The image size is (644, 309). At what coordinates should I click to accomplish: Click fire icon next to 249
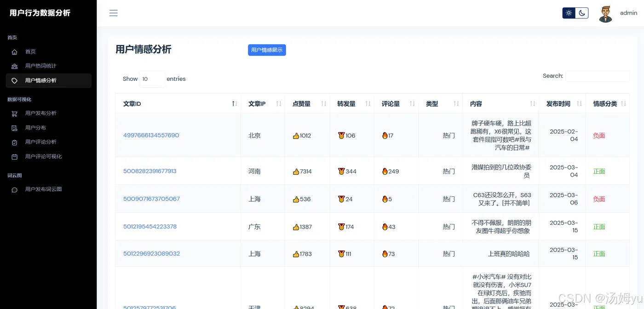click(385, 172)
